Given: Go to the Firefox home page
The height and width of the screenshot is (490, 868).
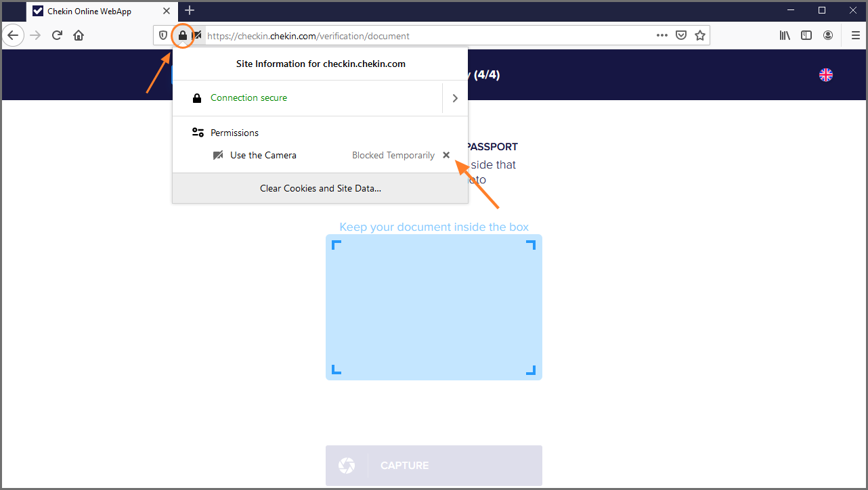Looking at the screenshot, I should 79,35.
